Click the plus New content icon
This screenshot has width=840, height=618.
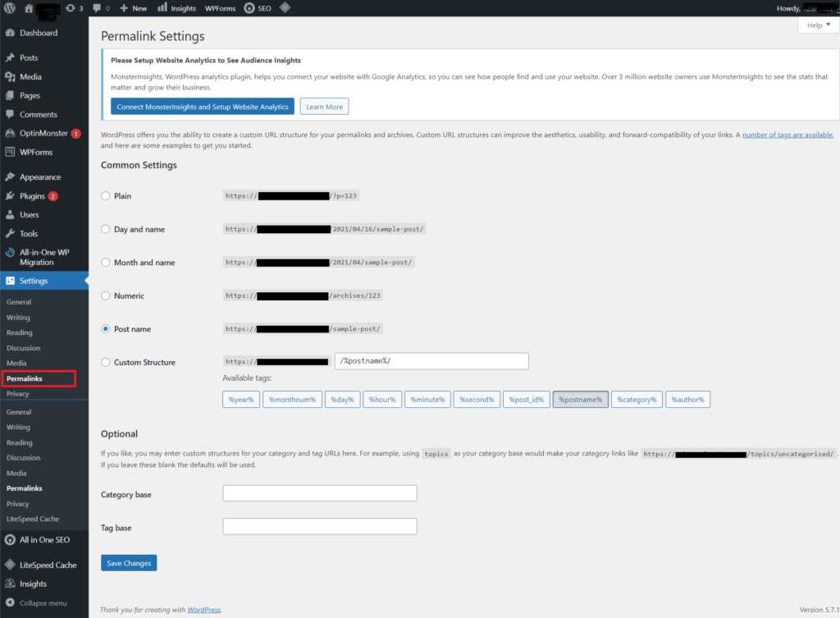[124, 8]
